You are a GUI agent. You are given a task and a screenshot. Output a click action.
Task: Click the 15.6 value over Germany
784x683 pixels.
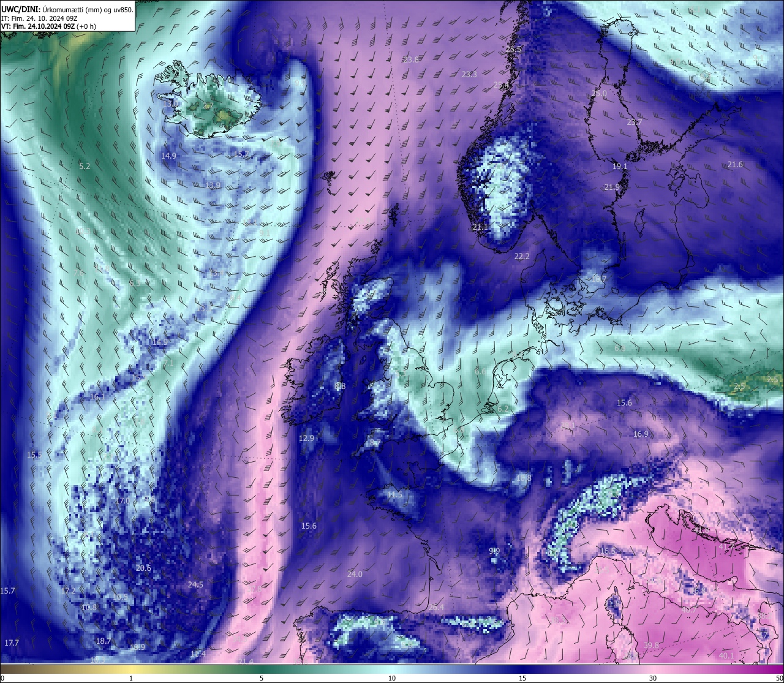(x=624, y=402)
